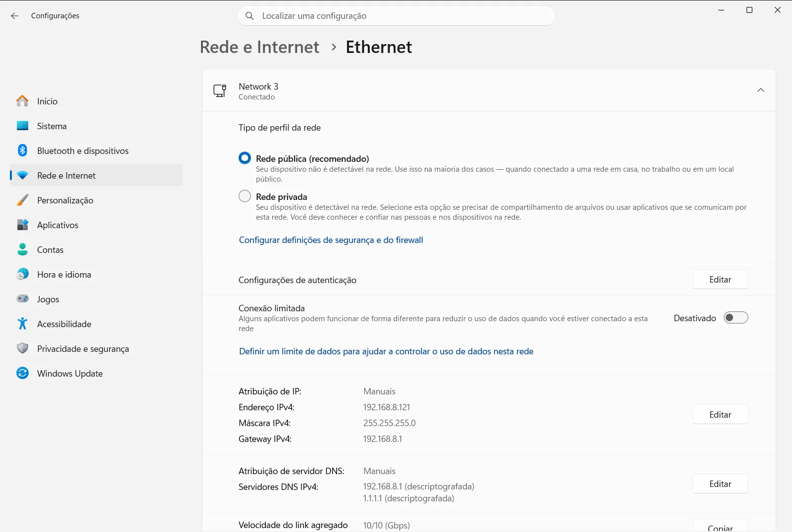792x532 pixels.
Task: Click the DNS entry 1.1.1.1 (descriptografada)
Action: pos(408,498)
